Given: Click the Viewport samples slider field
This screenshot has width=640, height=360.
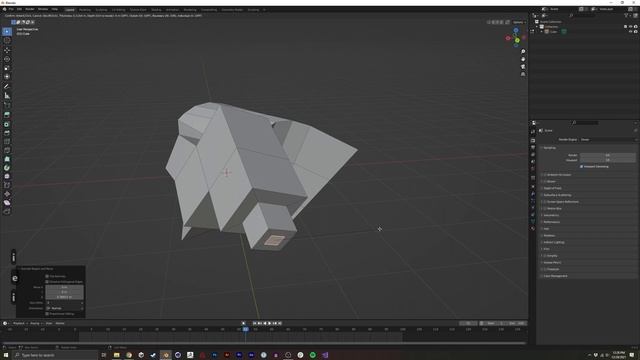Looking at the screenshot, I should tap(608, 160).
